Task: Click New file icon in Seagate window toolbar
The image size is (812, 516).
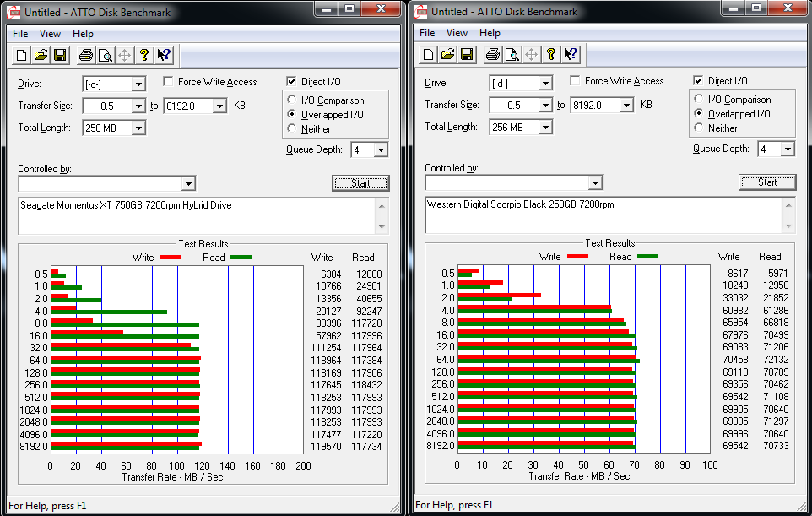Action: coord(22,55)
